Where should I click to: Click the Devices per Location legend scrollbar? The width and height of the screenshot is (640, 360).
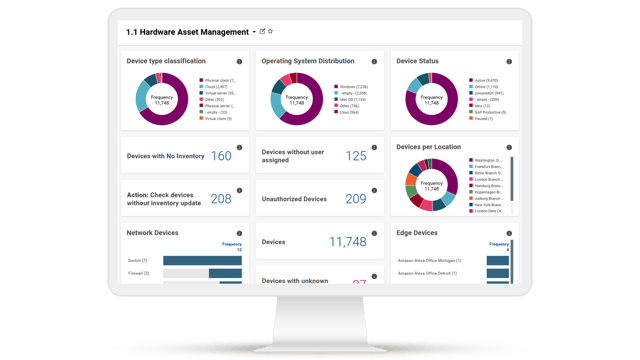(512, 179)
